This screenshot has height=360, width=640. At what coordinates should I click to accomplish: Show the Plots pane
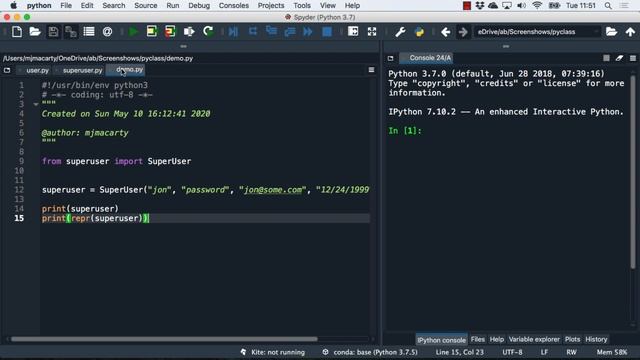pos(572,339)
